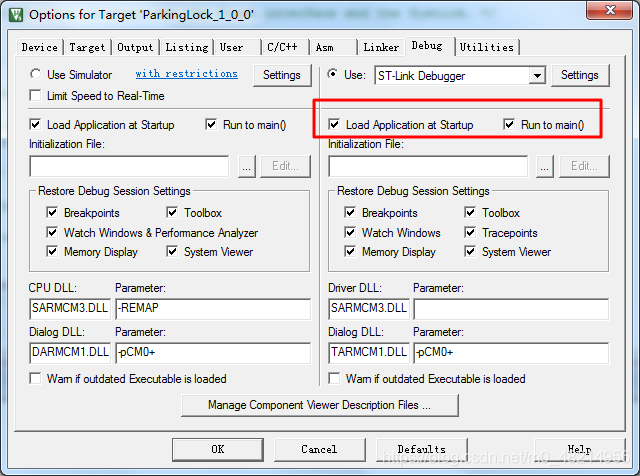Open the 'with restrictions' link
The height and width of the screenshot is (476, 640).
point(187,74)
